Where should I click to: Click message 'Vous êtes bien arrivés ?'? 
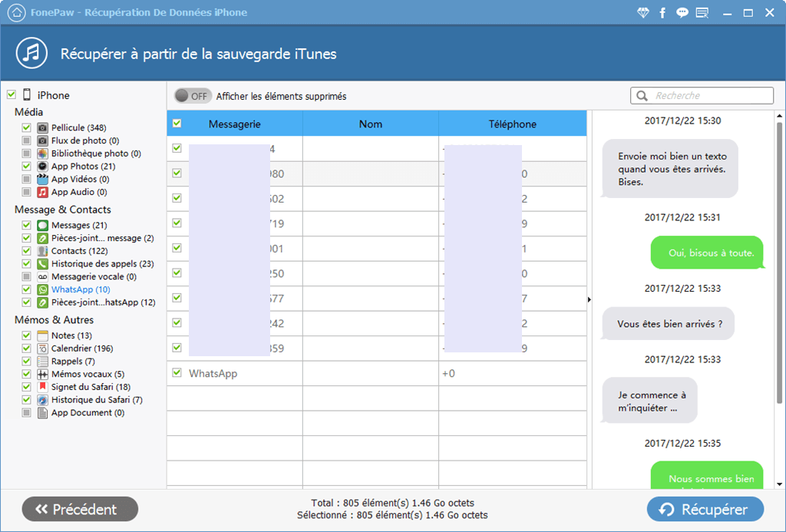(x=669, y=324)
